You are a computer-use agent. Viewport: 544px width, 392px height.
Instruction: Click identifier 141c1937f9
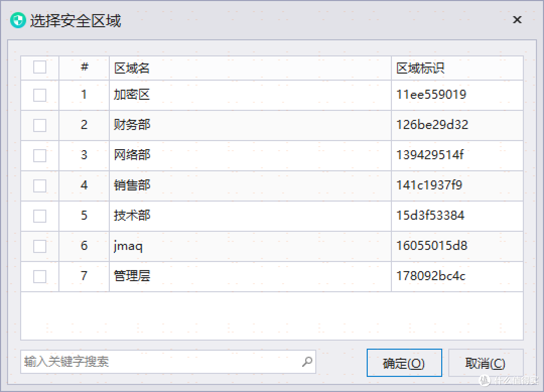tap(429, 185)
